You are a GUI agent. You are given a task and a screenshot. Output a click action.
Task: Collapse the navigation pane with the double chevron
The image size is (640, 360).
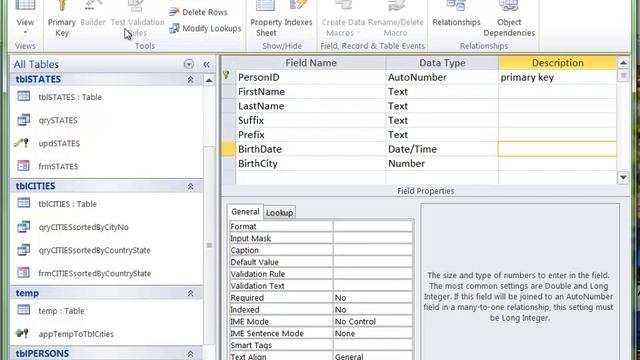[206, 64]
